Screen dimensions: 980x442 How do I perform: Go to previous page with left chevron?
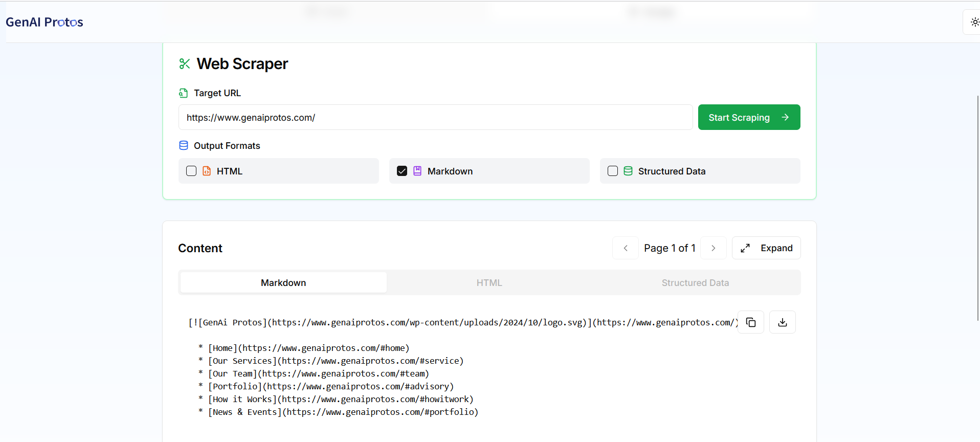626,248
